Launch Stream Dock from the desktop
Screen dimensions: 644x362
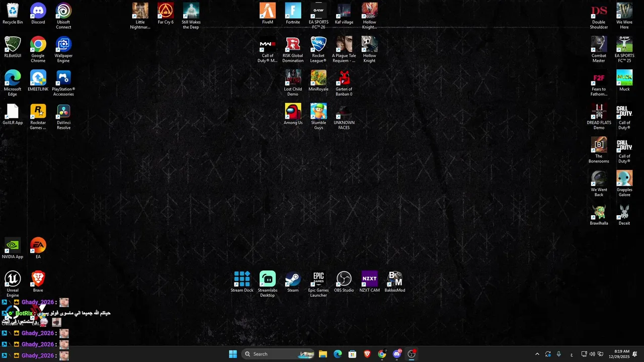click(242, 282)
